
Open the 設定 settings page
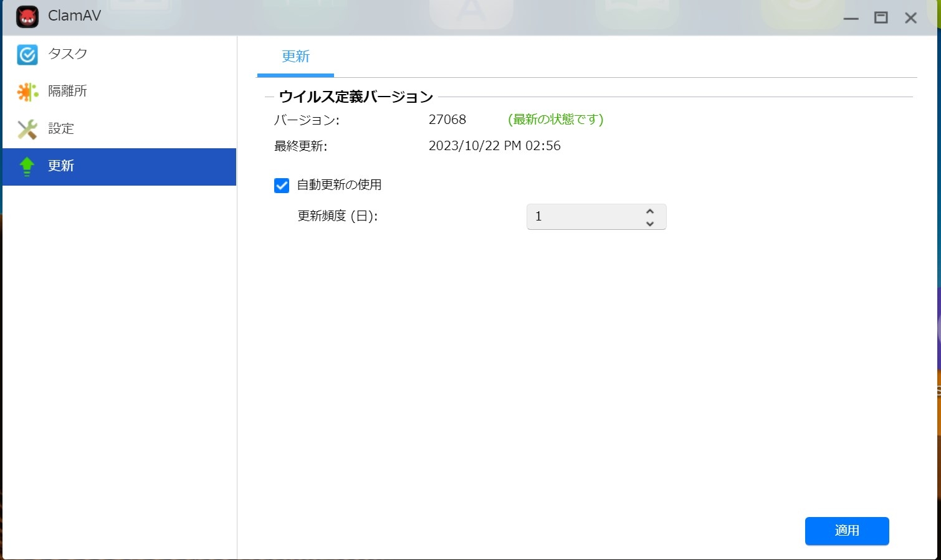[x=61, y=129]
